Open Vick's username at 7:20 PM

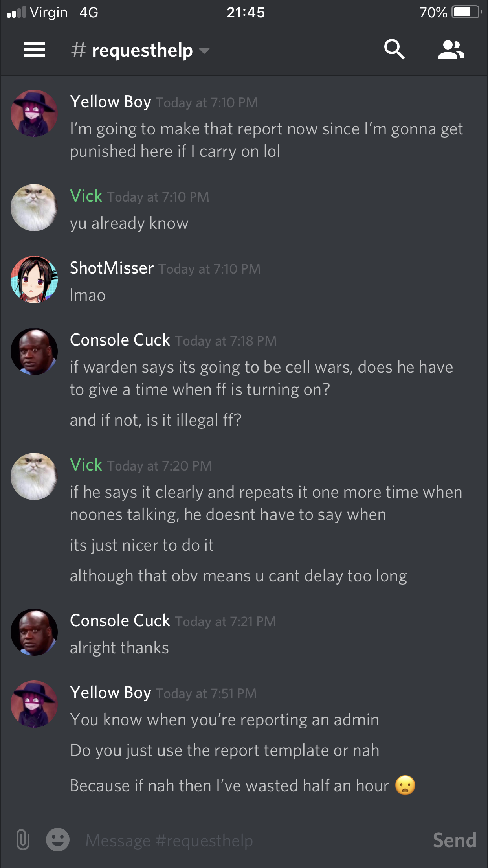[86, 465]
